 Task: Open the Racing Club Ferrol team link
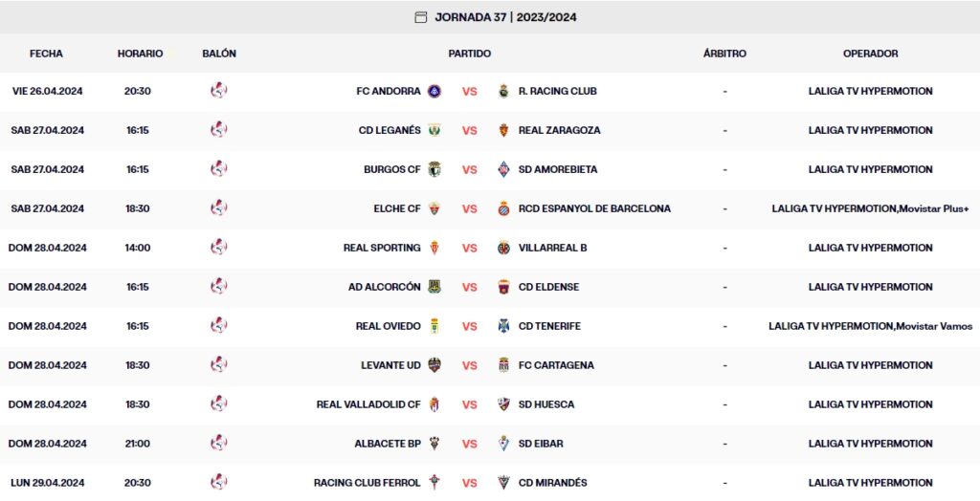click(x=367, y=483)
